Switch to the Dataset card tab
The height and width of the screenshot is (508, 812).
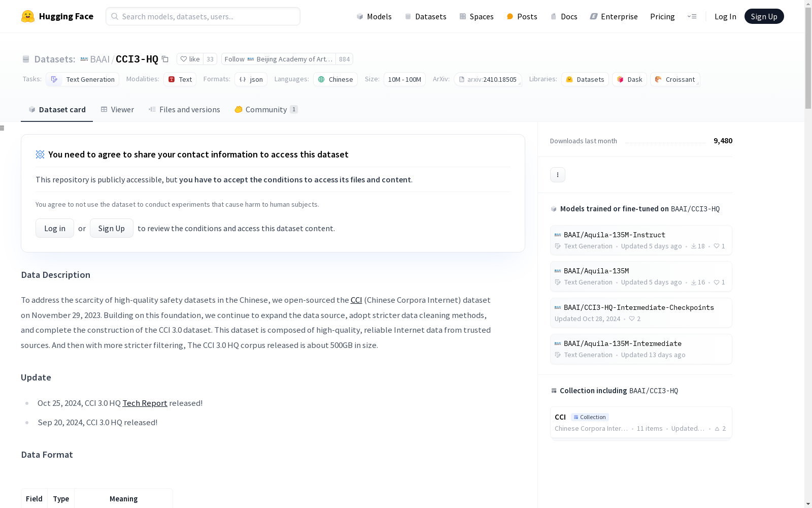click(x=57, y=109)
